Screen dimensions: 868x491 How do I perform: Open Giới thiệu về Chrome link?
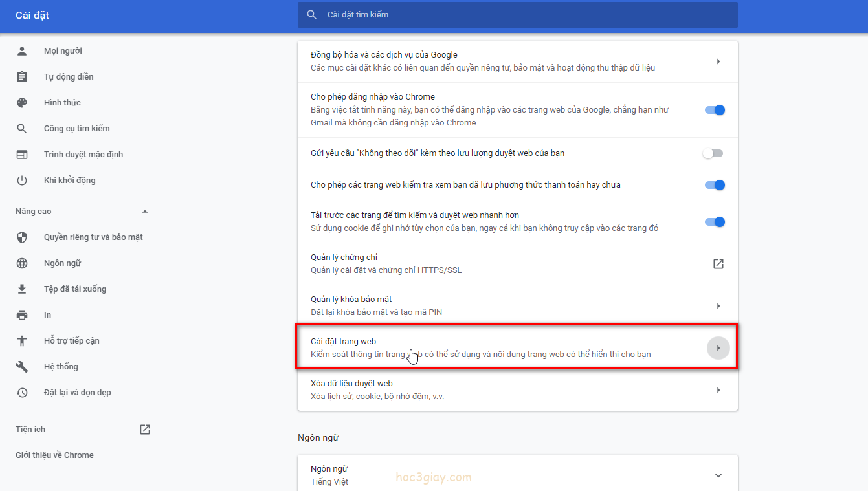coord(54,455)
